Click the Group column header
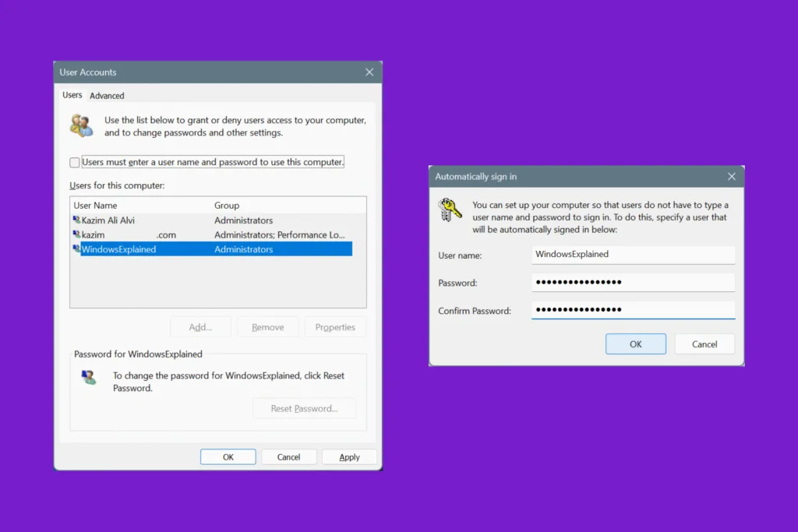798x532 pixels. pos(227,206)
